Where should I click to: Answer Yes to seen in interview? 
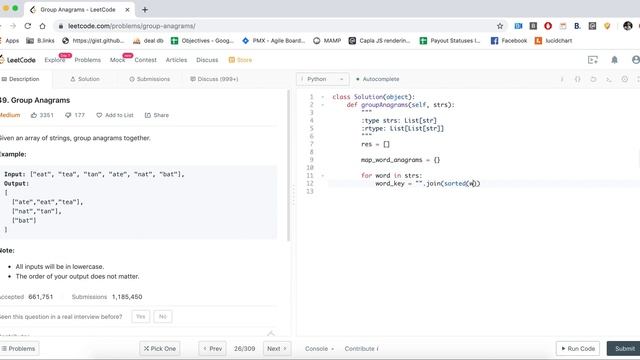tap(140, 317)
